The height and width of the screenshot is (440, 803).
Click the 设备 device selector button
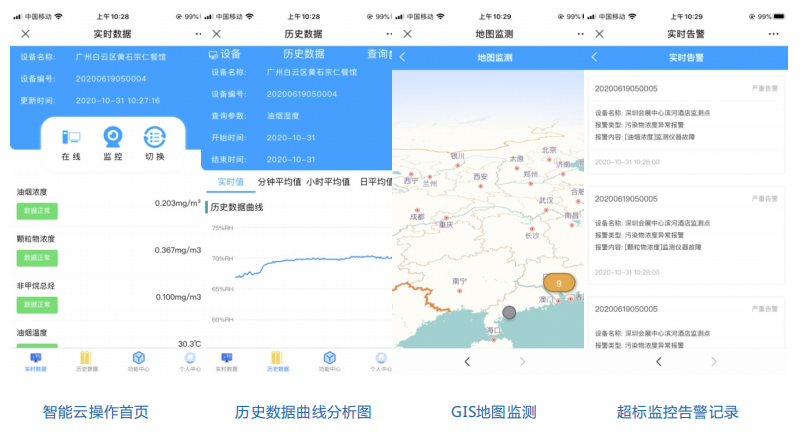[224, 55]
